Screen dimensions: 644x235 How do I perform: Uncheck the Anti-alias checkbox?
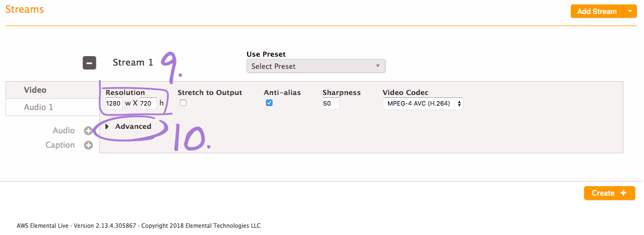click(x=269, y=103)
